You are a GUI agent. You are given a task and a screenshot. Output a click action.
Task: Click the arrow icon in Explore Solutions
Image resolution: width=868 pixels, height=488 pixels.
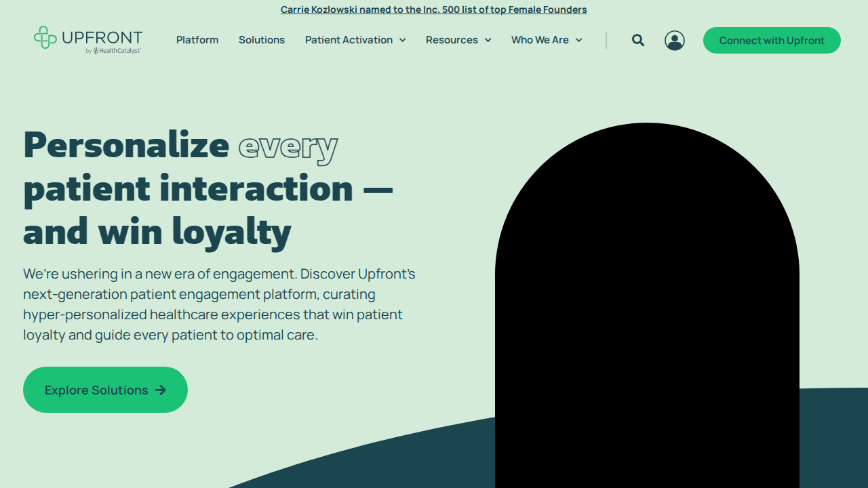(161, 390)
